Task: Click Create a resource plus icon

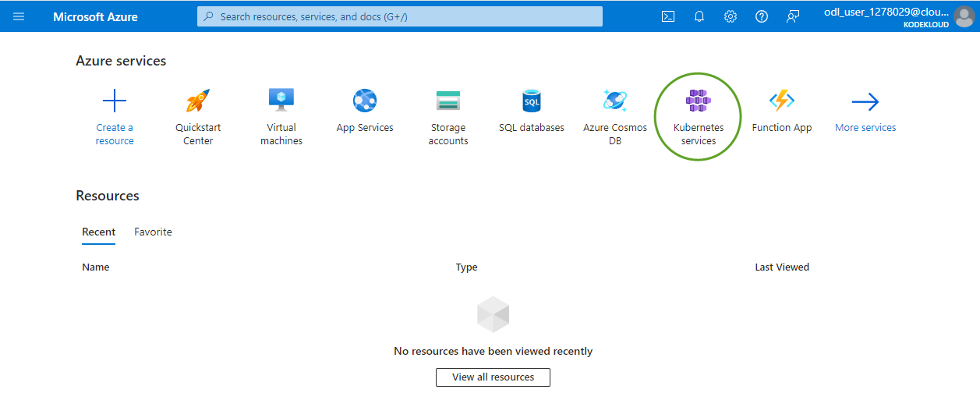Action: click(x=115, y=101)
